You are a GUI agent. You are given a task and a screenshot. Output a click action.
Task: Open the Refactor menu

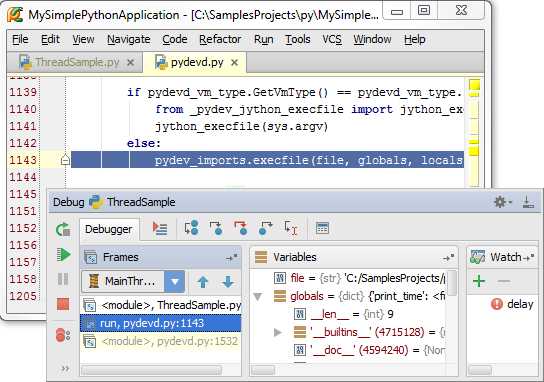point(220,39)
